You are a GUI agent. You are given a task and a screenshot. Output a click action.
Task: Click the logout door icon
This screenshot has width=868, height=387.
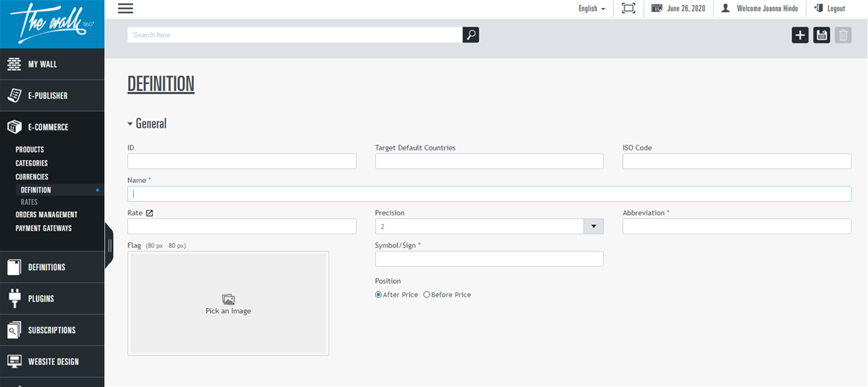pyautogui.click(x=818, y=8)
